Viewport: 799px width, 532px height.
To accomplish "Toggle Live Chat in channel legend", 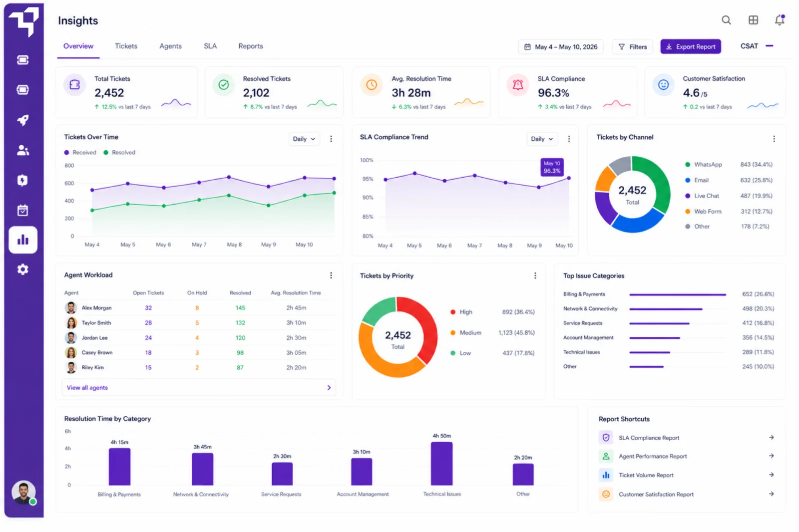I will [x=702, y=196].
